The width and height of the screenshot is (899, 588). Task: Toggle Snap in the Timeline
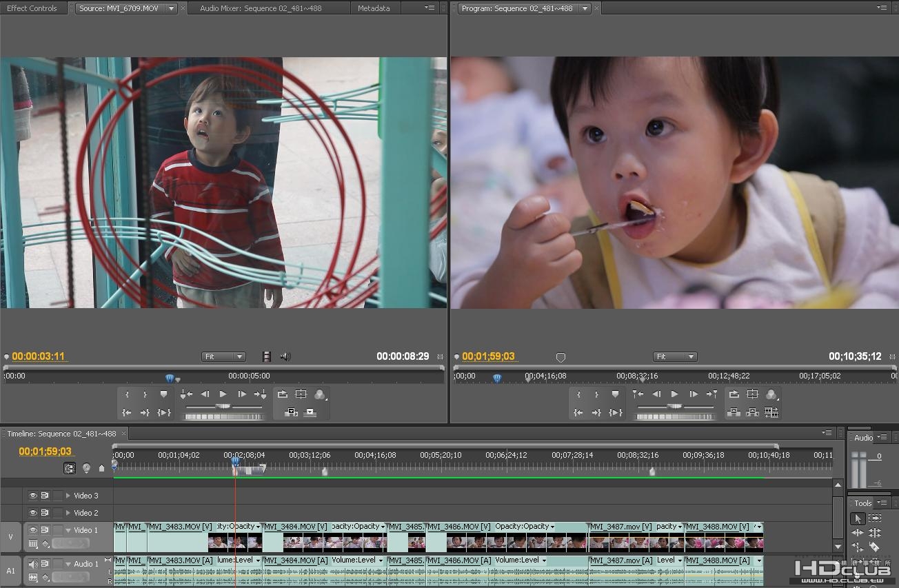[70, 467]
